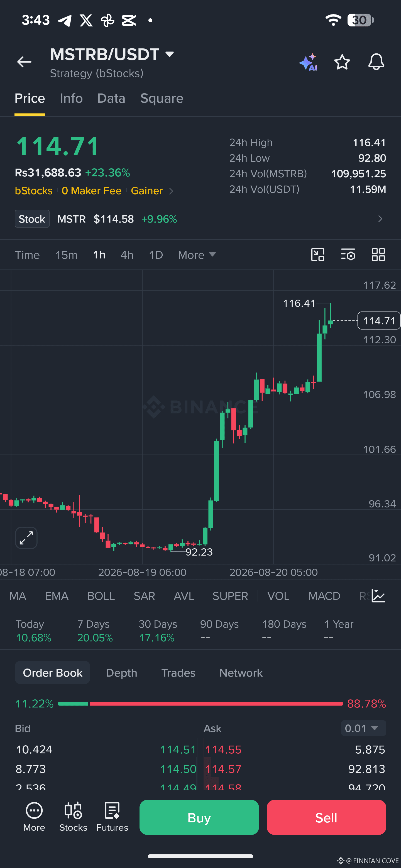Toggle the MACD indicator

coord(324,596)
